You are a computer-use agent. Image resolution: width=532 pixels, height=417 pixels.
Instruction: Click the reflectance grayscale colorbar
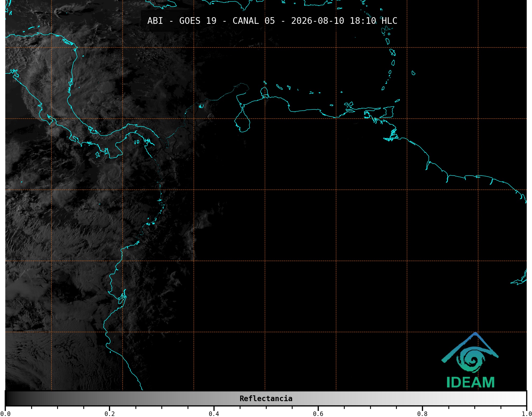point(266,398)
